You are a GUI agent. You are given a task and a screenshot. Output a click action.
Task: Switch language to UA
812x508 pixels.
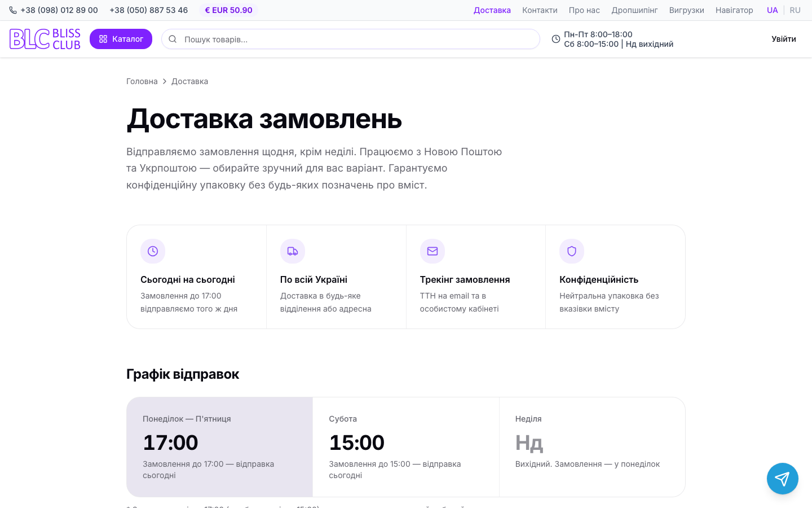click(773, 10)
